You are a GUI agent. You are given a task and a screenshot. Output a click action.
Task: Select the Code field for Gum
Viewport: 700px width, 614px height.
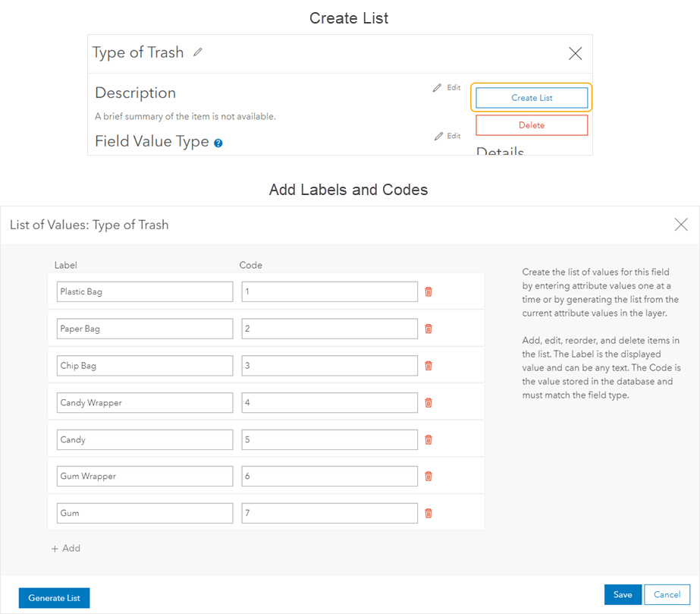[x=328, y=513]
